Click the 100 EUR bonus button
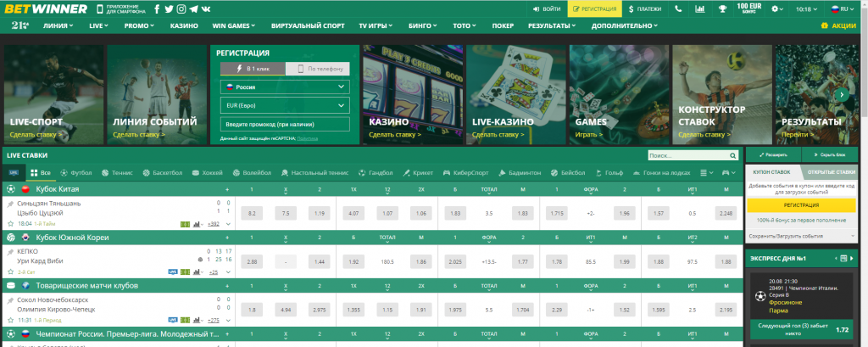Image resolution: width=868 pixels, height=347 pixels. tap(749, 8)
